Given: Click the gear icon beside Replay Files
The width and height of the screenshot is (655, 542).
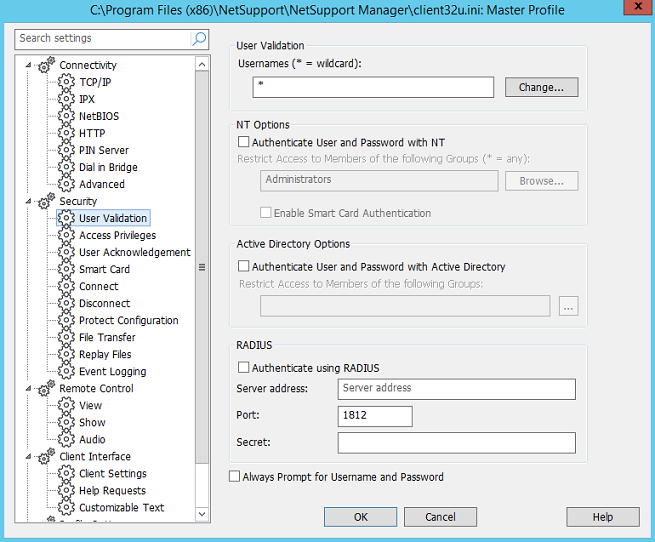Looking at the screenshot, I should tap(66, 354).
